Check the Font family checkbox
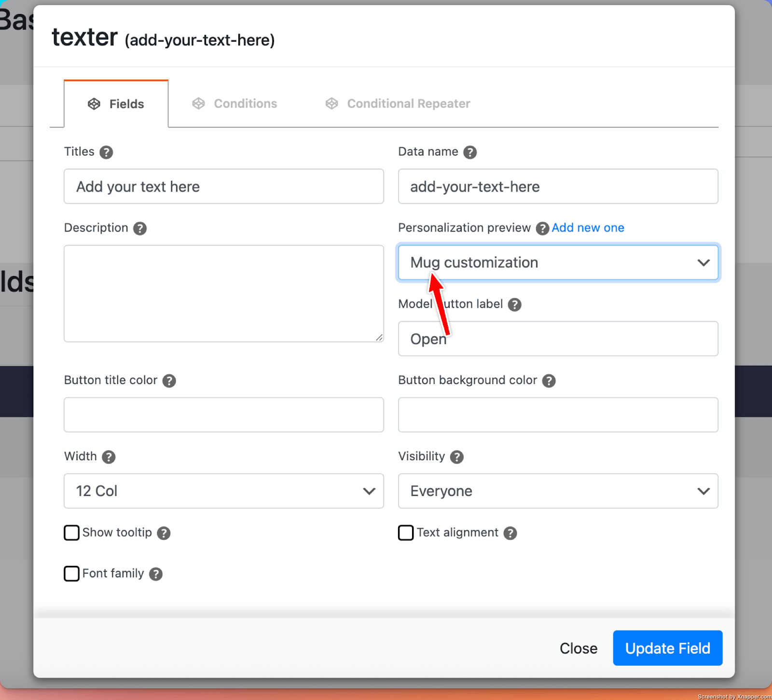This screenshot has width=772, height=700. [x=72, y=574]
